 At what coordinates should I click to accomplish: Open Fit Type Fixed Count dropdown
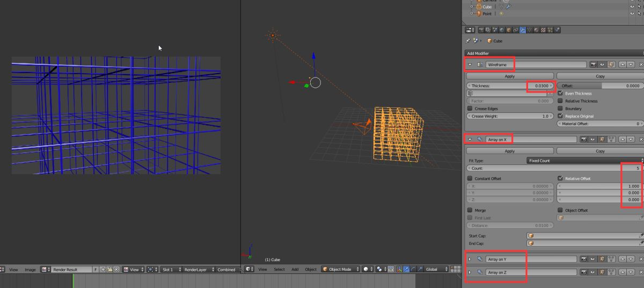click(x=585, y=161)
